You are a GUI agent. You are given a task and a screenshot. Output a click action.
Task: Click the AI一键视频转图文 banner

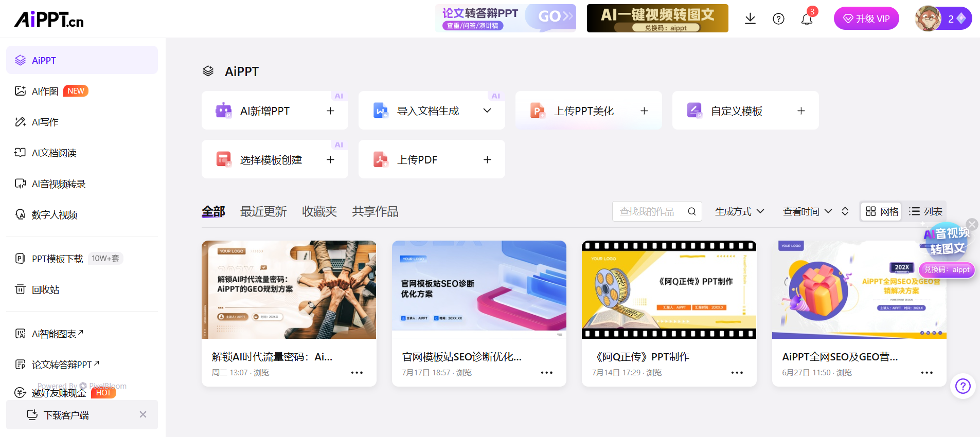657,19
